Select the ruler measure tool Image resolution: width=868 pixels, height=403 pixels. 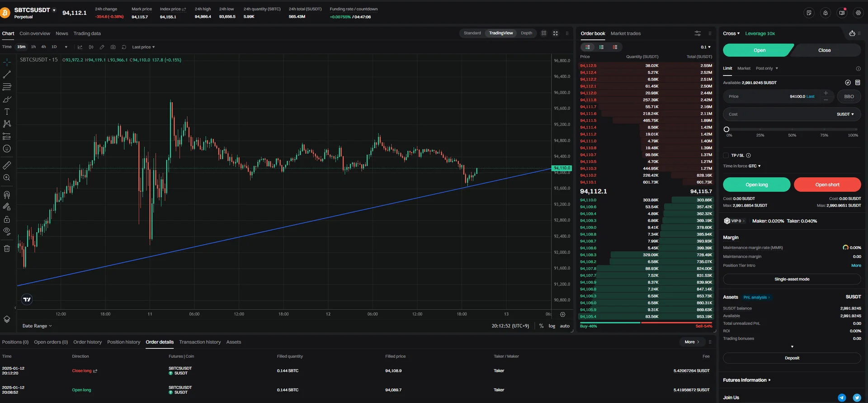[x=7, y=165]
